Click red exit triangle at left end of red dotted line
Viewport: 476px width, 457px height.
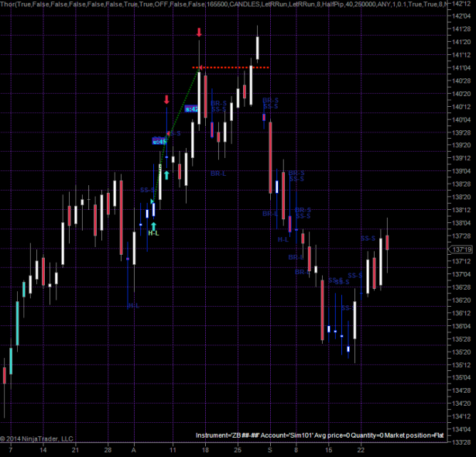(x=200, y=67)
